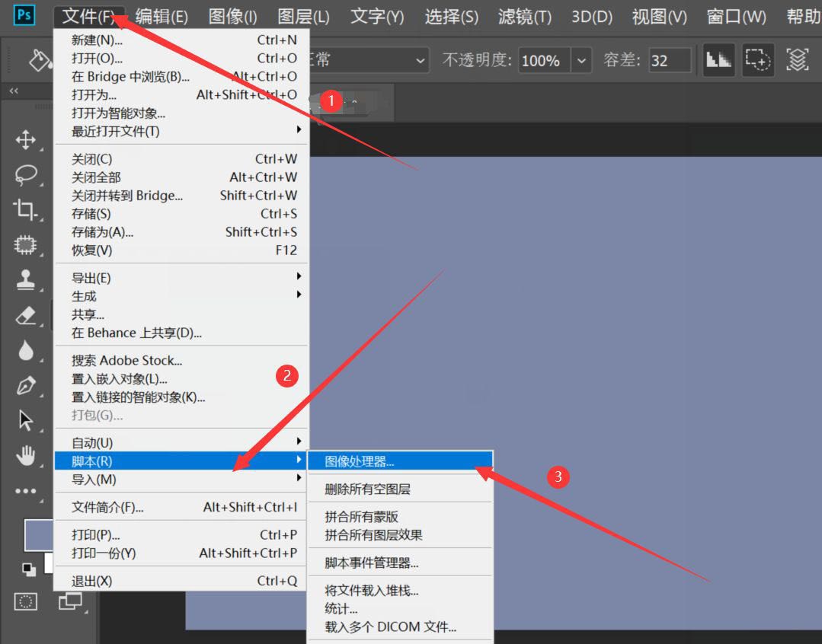
Task: Choose 新建(N)... from File menu
Action: (181, 40)
